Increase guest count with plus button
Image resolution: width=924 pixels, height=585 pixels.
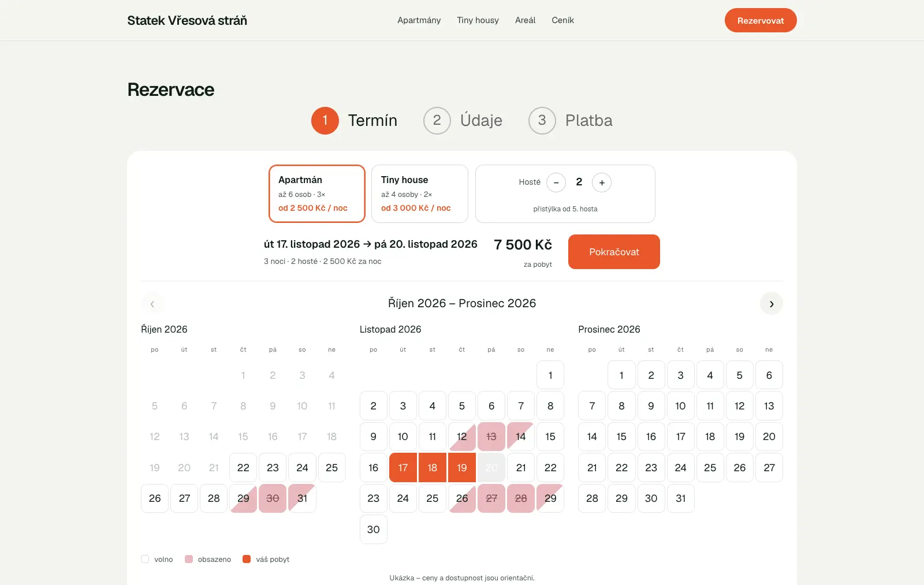click(x=602, y=182)
